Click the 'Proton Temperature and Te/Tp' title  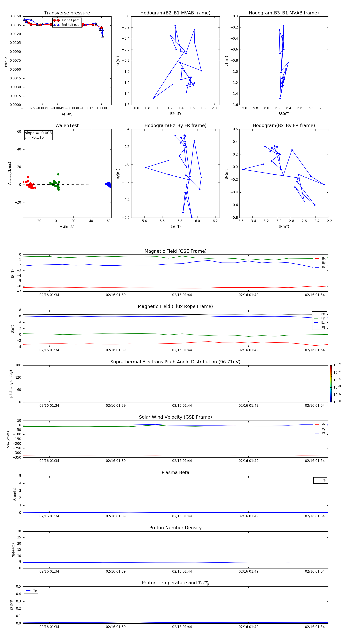pos(175,583)
